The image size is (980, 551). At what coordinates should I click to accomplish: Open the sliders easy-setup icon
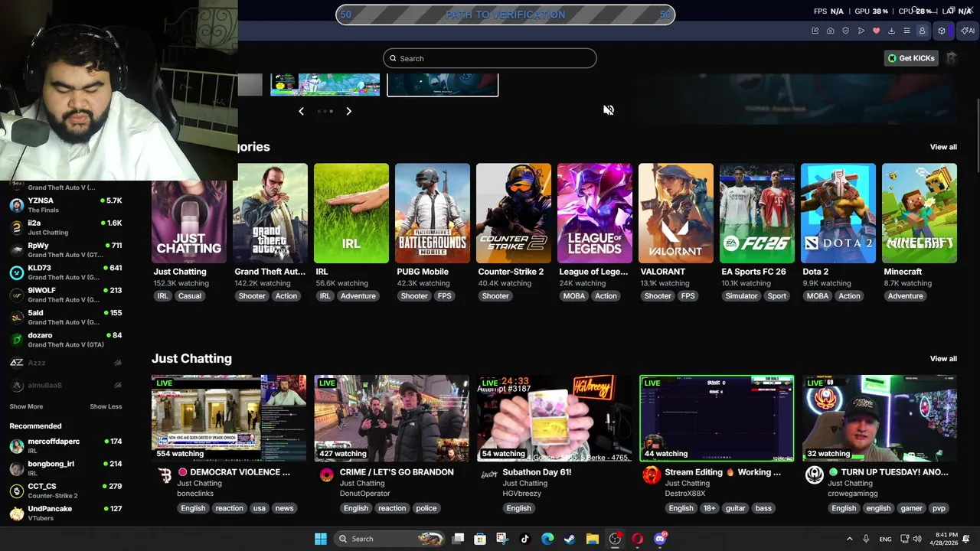coord(907,31)
